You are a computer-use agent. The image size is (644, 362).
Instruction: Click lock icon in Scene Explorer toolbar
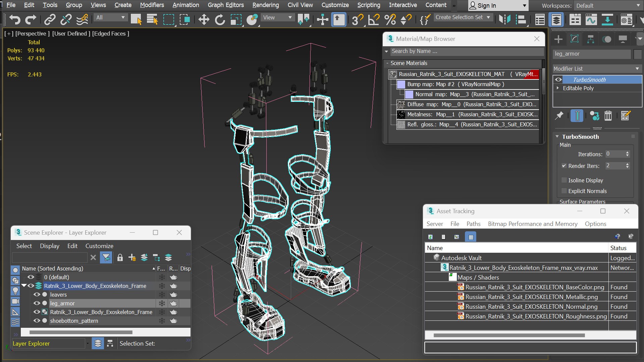(120, 257)
